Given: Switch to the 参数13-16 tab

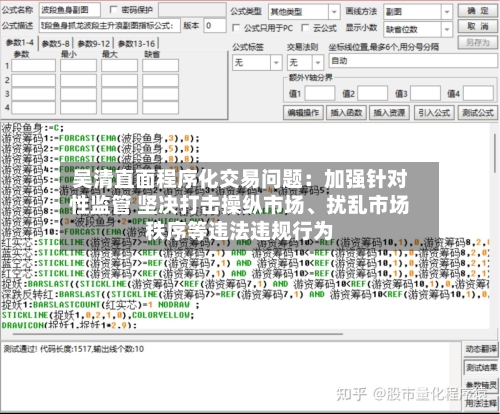Looking at the screenshot, I should point(136,44).
